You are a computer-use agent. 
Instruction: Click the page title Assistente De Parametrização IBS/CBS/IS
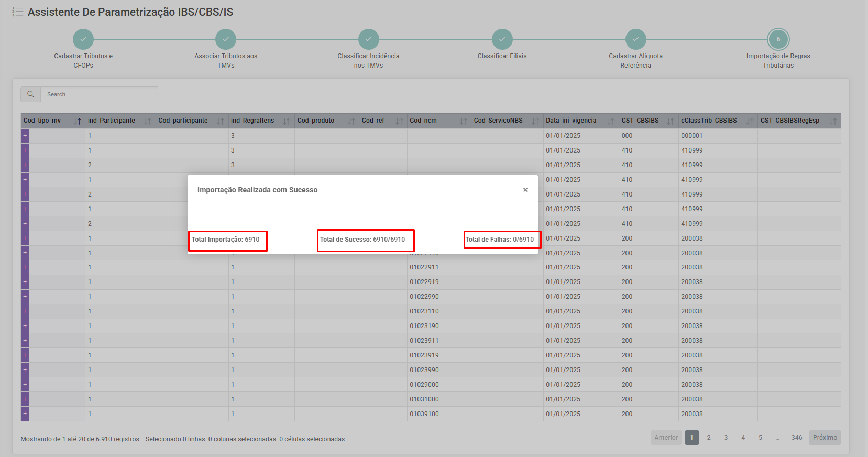[x=130, y=12]
